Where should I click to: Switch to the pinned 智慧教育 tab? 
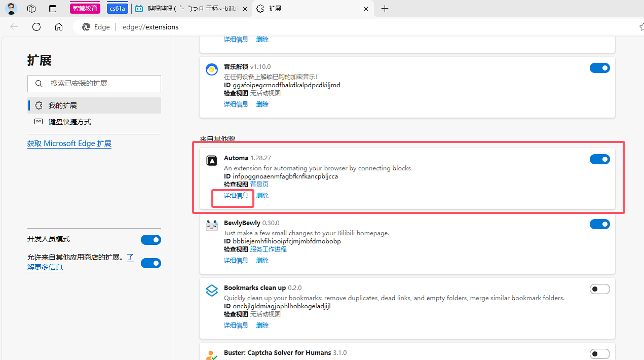[x=85, y=9]
